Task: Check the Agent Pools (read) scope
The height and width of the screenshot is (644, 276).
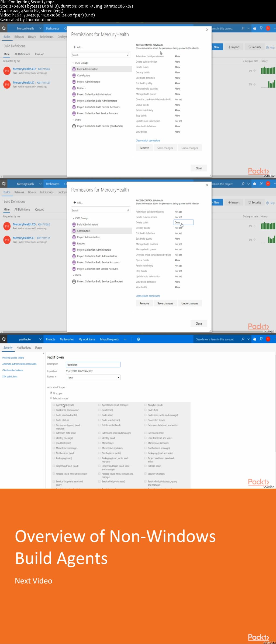Action: click(x=54, y=405)
